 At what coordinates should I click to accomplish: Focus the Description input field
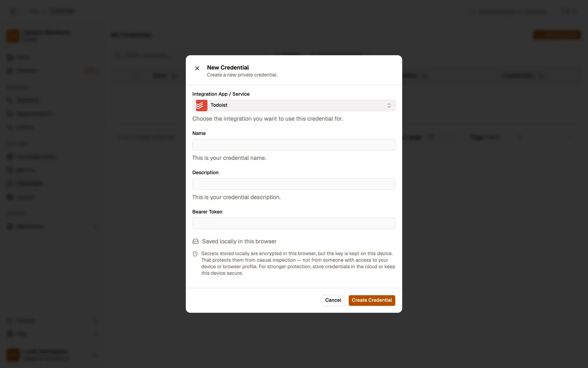click(294, 184)
